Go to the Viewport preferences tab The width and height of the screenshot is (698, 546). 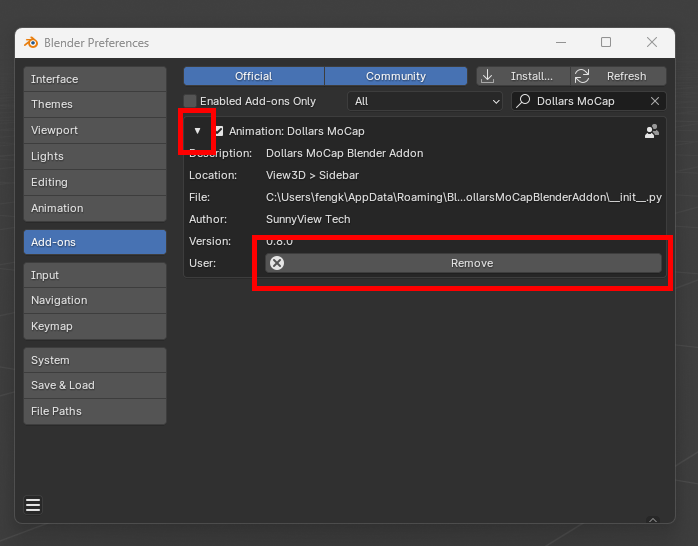(x=94, y=130)
